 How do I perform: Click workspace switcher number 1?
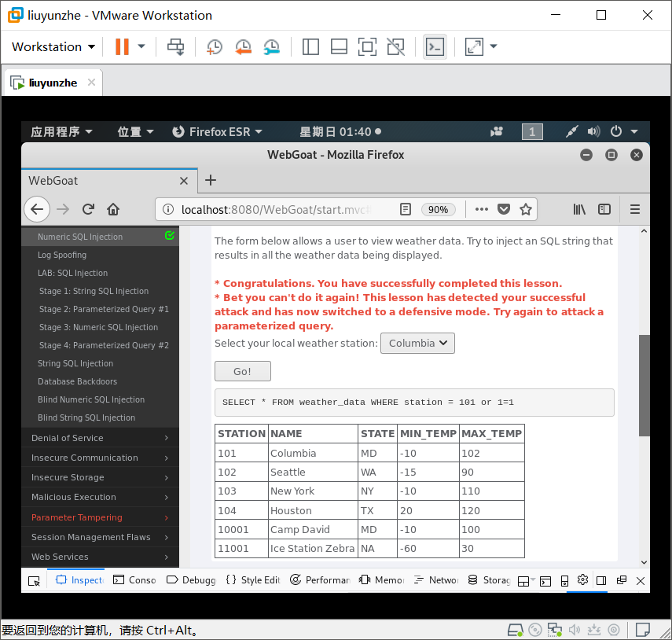(x=532, y=131)
